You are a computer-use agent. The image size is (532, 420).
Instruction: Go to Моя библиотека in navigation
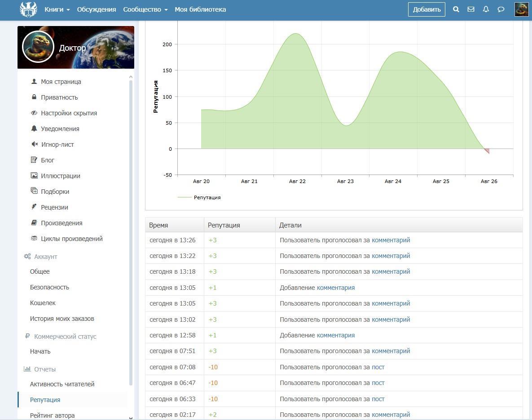click(200, 9)
